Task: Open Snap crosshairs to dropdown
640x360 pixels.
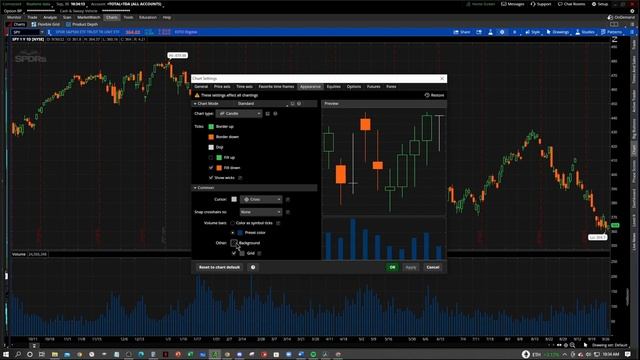Action: tap(261, 212)
